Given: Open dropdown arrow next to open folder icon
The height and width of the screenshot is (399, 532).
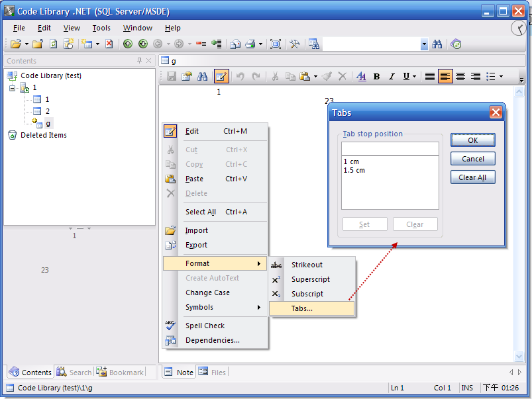Looking at the screenshot, I should (27, 44).
